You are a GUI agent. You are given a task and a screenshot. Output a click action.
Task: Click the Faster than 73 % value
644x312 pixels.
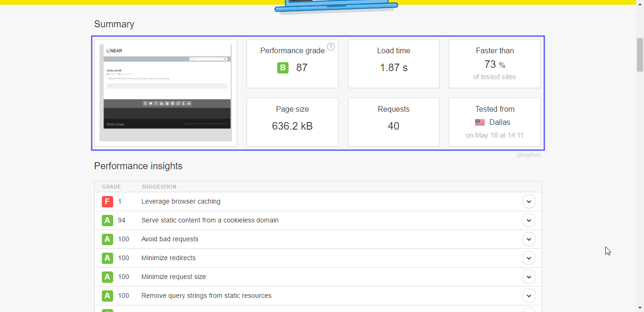[x=495, y=65]
